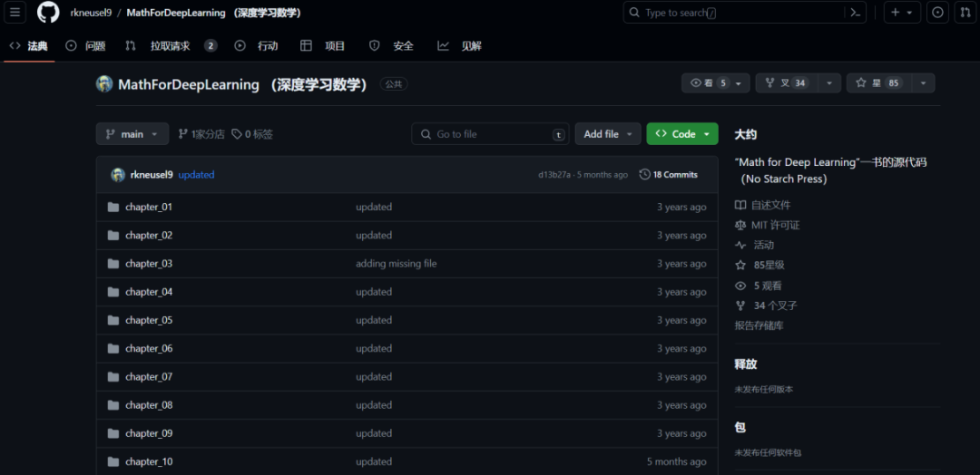
Task: Open the chapter_09 folder icon
Action: pos(113,433)
